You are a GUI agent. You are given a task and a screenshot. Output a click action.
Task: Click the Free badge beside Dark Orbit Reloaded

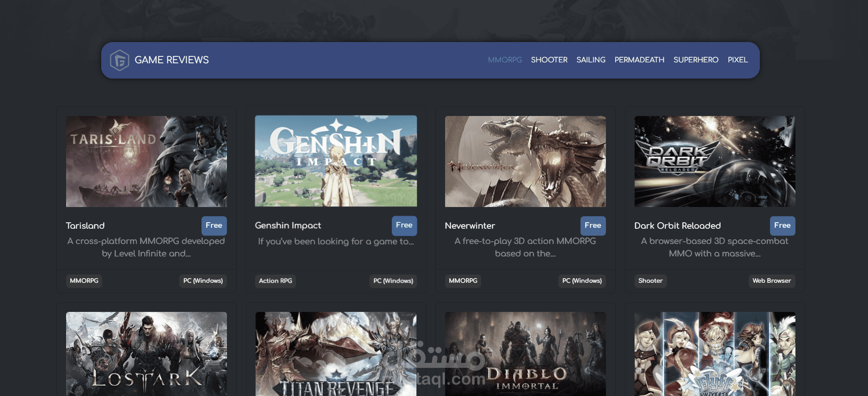782,225
